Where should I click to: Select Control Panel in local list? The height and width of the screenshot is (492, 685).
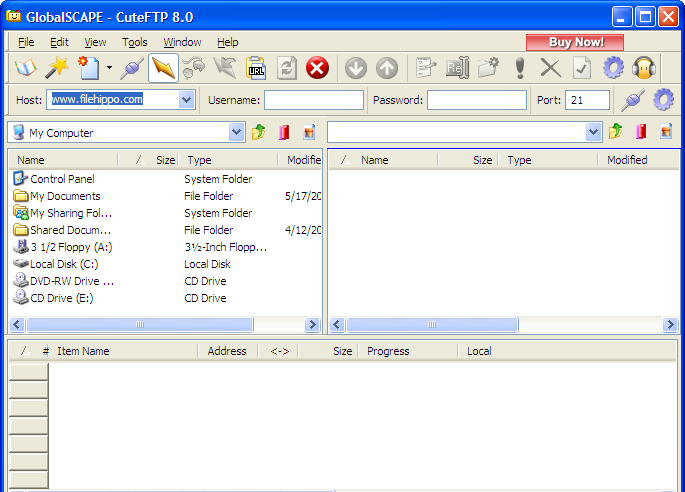[x=54, y=179]
